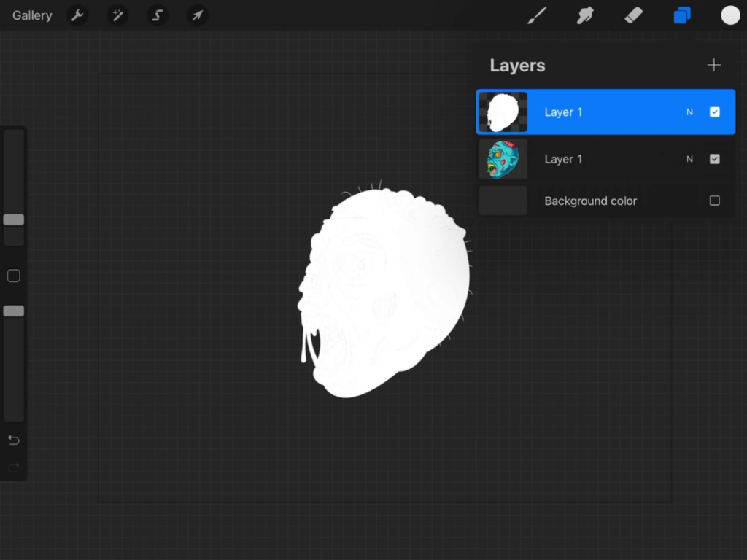
Task: Open blend mode for the zombie layer
Action: [x=689, y=158]
